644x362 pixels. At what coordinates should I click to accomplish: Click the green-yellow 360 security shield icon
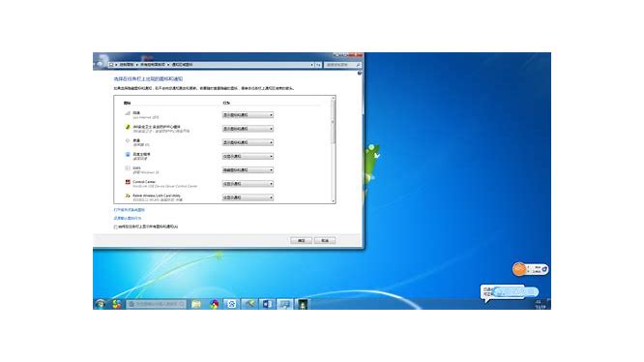[x=128, y=128]
